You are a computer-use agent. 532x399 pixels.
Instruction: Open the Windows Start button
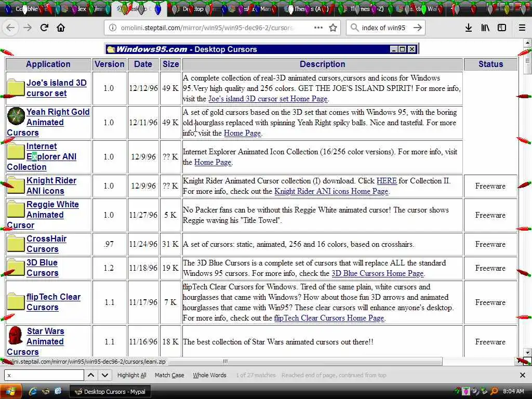pos(10,392)
